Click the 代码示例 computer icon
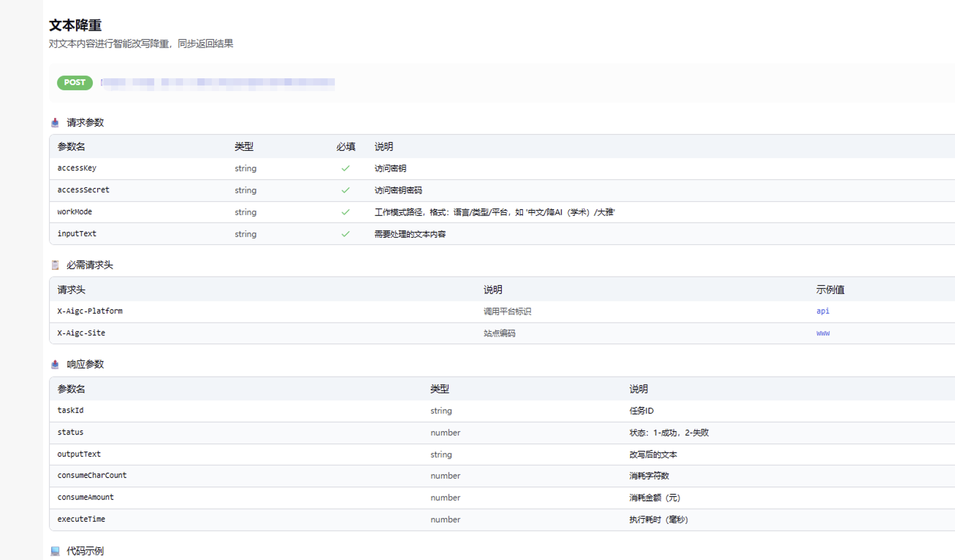Screen dimensions: 955x560 [x=55, y=551]
